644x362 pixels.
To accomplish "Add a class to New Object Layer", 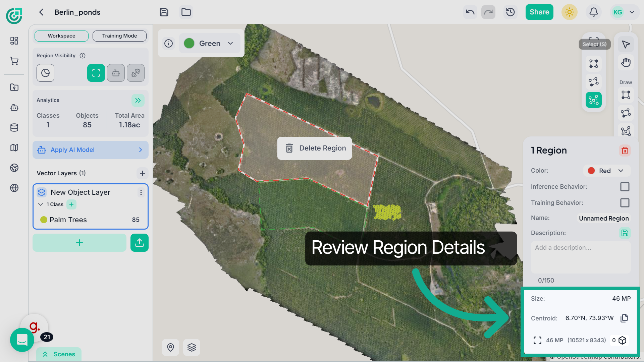I will coord(71,204).
